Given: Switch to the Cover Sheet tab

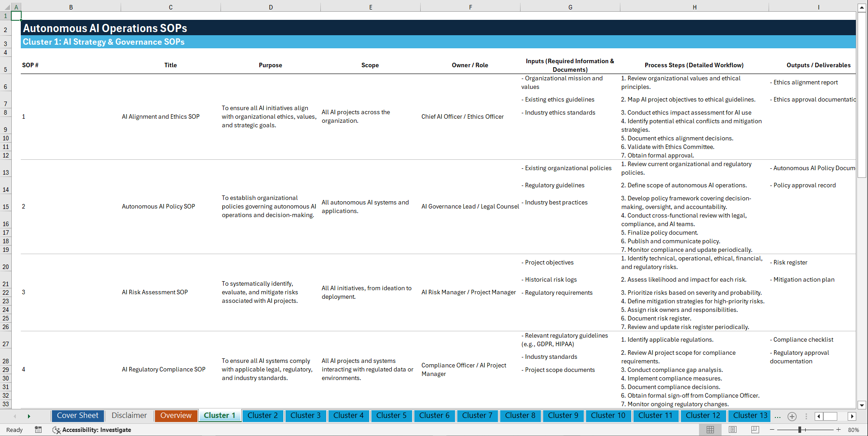Looking at the screenshot, I should pos(77,415).
